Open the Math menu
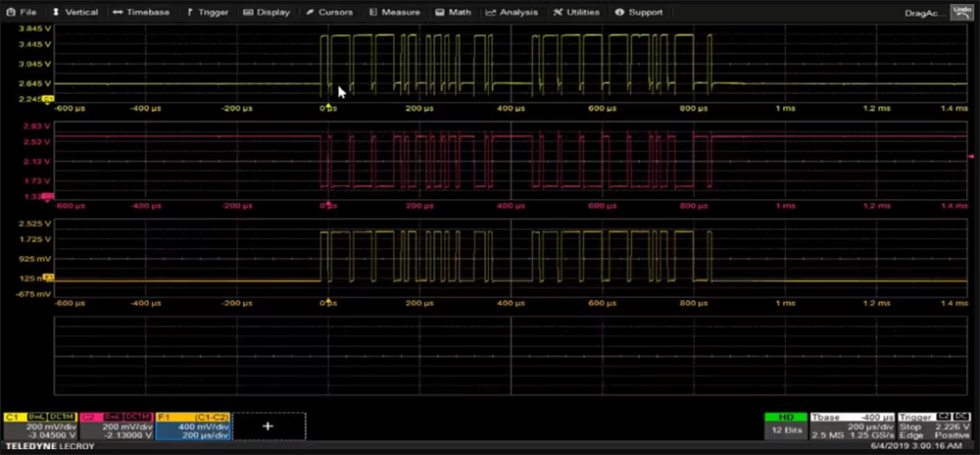This screenshot has height=455, width=980. [455, 12]
